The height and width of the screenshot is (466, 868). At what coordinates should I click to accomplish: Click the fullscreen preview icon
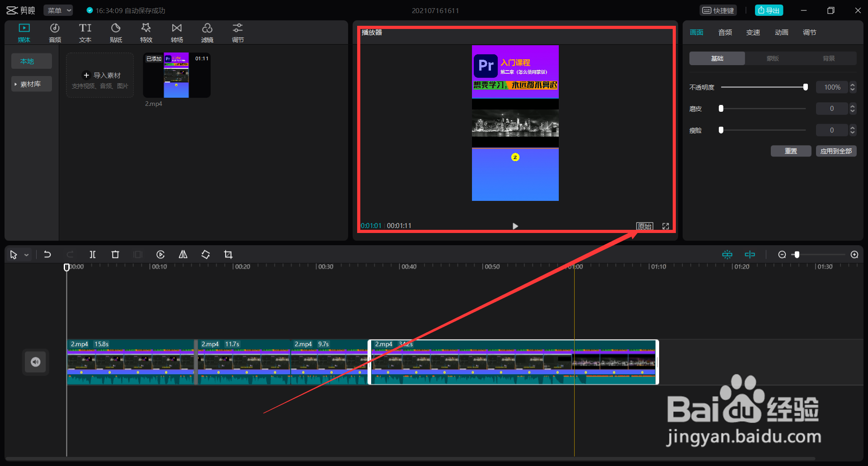(666, 226)
